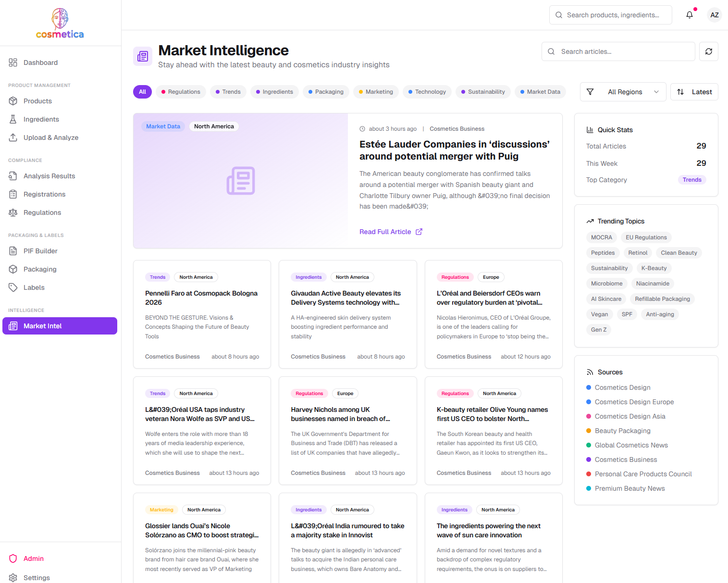Select the MOCRA trending topic
Screen dimensions: 728x583
coord(601,237)
